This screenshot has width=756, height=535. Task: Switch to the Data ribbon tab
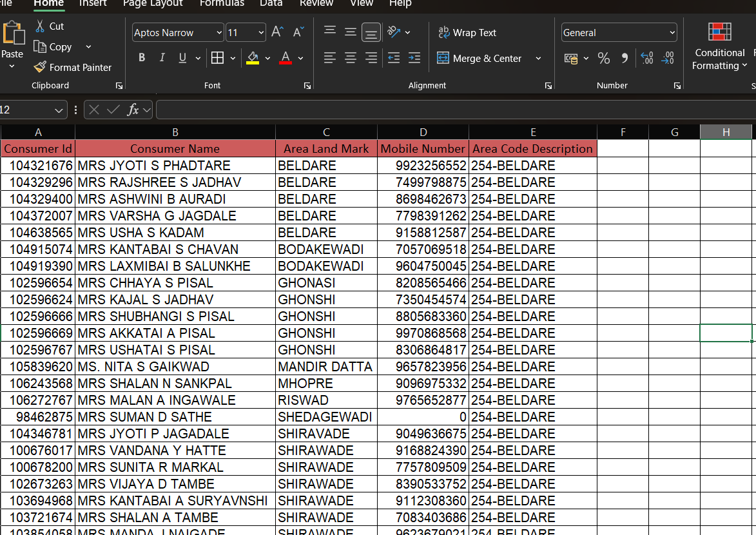pyautogui.click(x=271, y=3)
